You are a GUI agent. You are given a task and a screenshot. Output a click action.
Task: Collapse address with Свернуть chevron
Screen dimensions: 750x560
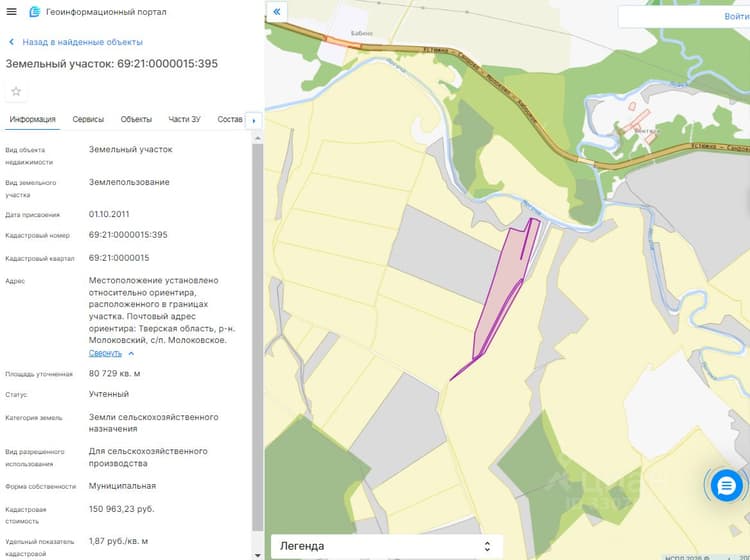[131, 353]
